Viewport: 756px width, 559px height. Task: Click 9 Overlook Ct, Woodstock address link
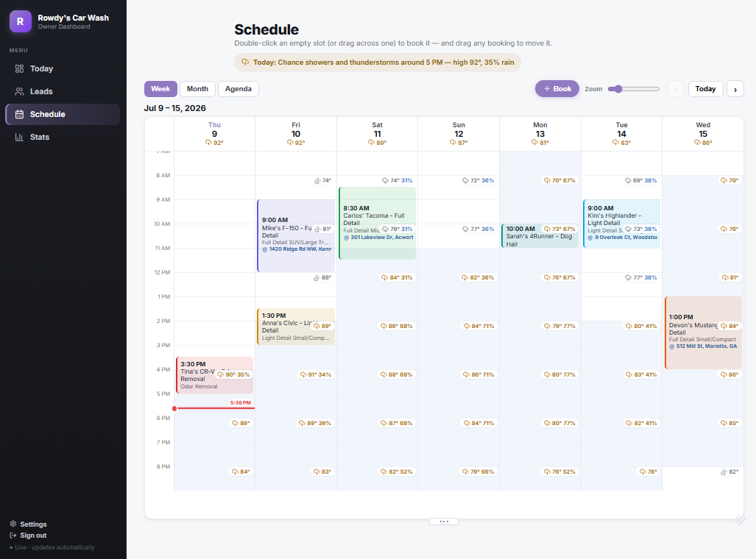[626, 238]
